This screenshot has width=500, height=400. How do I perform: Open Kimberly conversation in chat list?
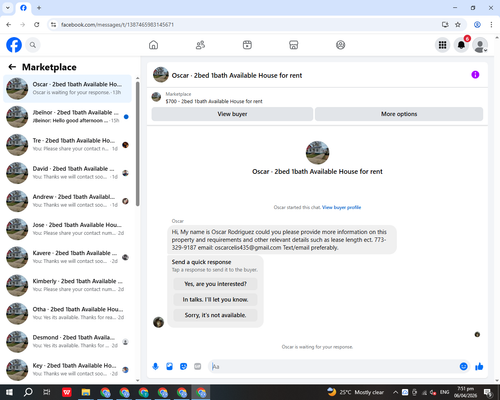click(x=67, y=285)
